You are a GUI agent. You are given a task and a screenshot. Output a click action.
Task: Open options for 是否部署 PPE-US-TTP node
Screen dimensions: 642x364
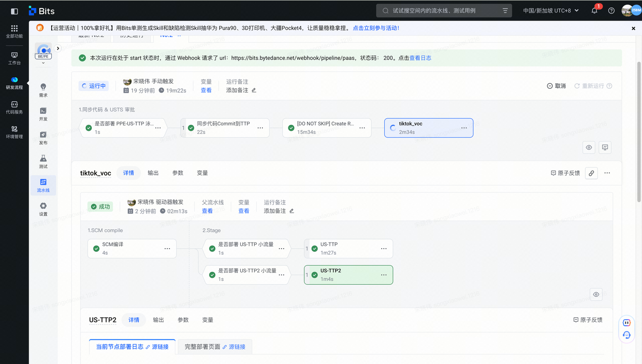point(158,128)
